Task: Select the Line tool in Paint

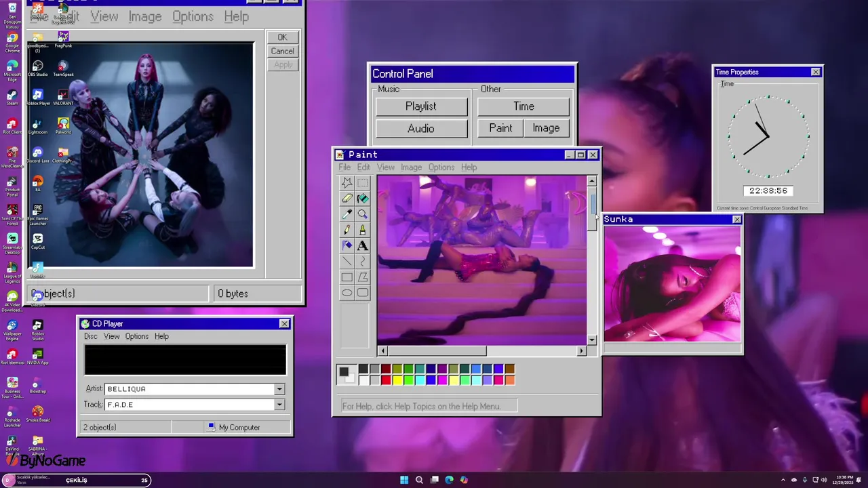Action: 347,261
